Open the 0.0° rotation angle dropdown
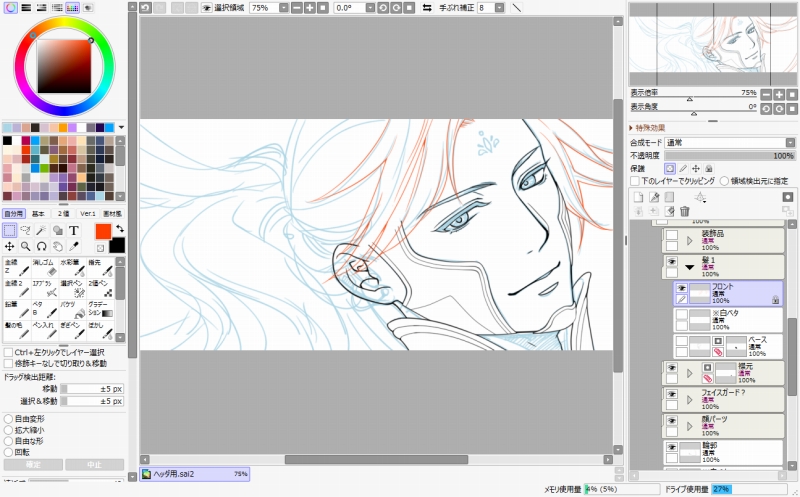The image size is (800, 497). click(370, 8)
